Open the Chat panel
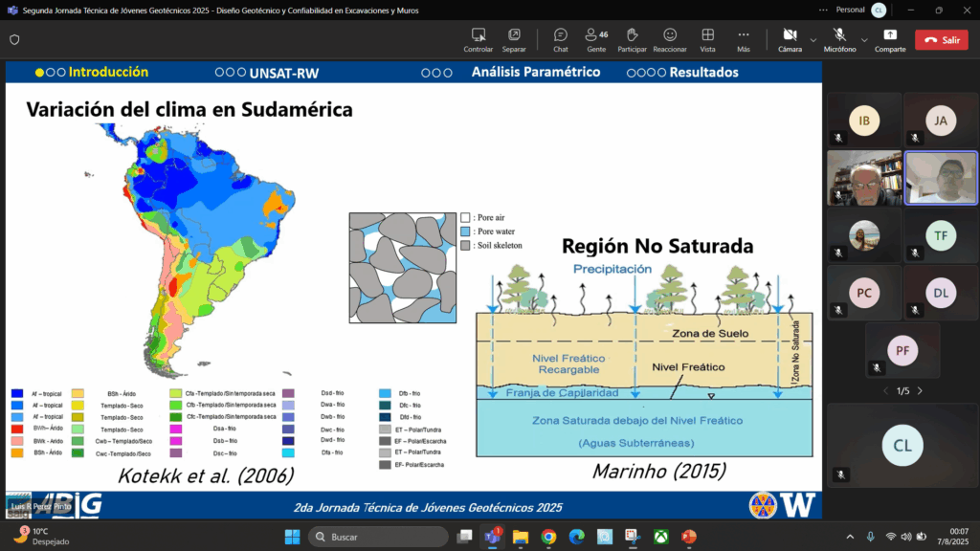The image size is (980, 551). point(560,39)
